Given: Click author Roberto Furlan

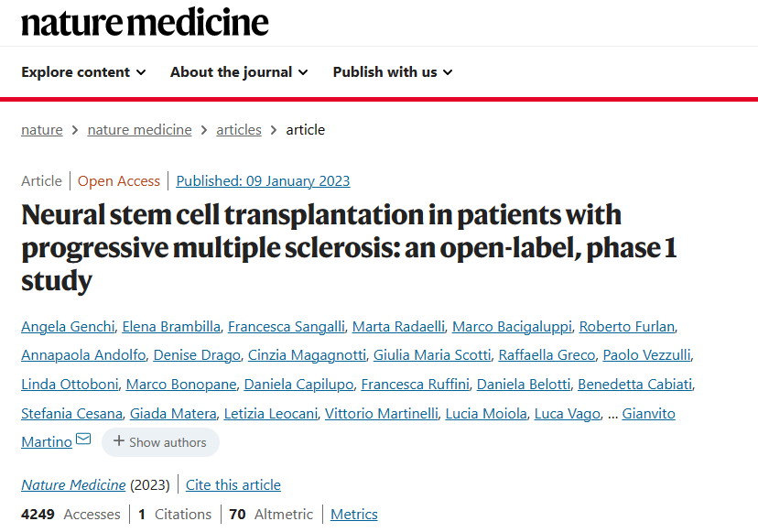Looking at the screenshot, I should (x=627, y=327).
